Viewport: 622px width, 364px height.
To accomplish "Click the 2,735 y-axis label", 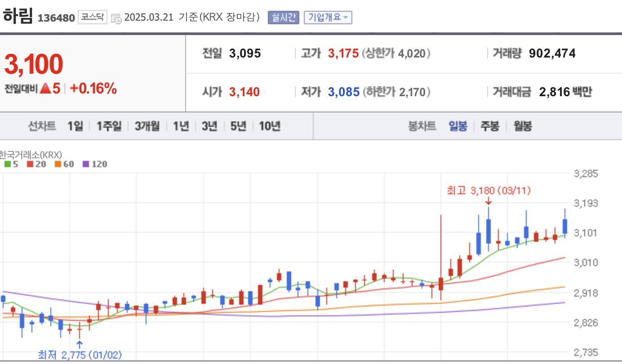I will click(586, 351).
